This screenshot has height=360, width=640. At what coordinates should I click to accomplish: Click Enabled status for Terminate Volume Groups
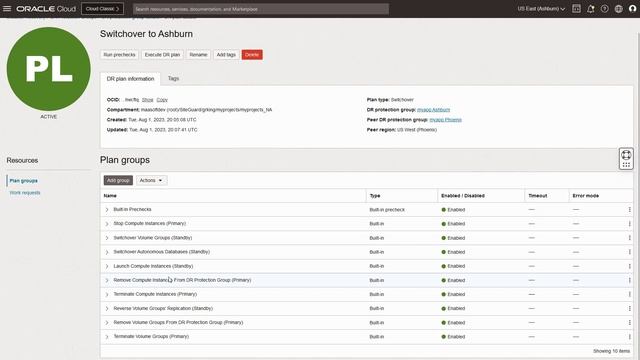(453, 337)
